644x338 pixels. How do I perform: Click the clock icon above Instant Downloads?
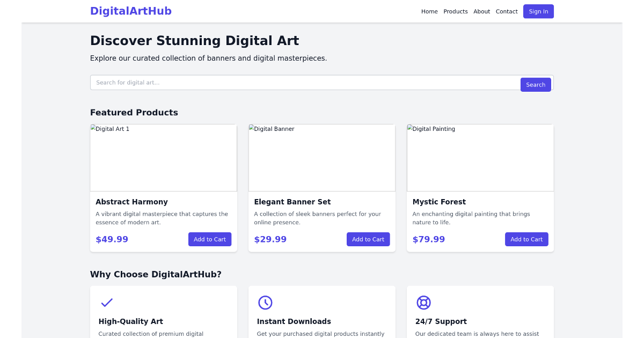click(265, 303)
